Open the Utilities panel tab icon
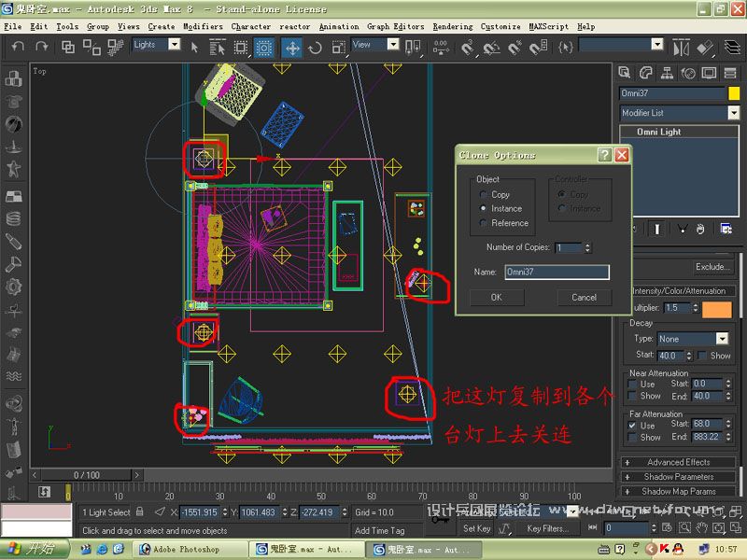Image resolution: width=747 pixels, height=560 pixels. [x=730, y=73]
